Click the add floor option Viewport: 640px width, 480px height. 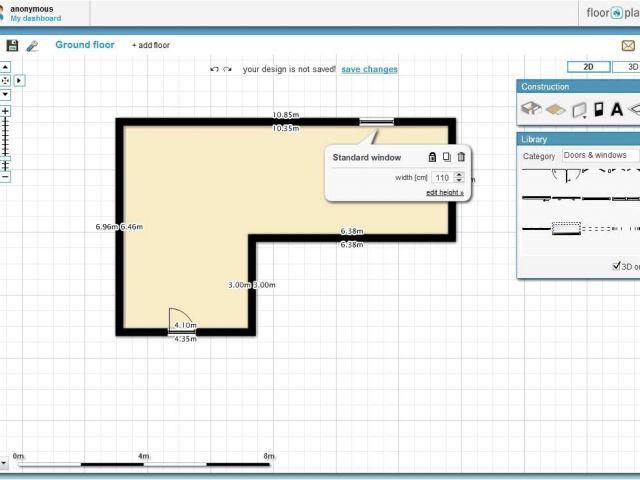pyautogui.click(x=151, y=46)
